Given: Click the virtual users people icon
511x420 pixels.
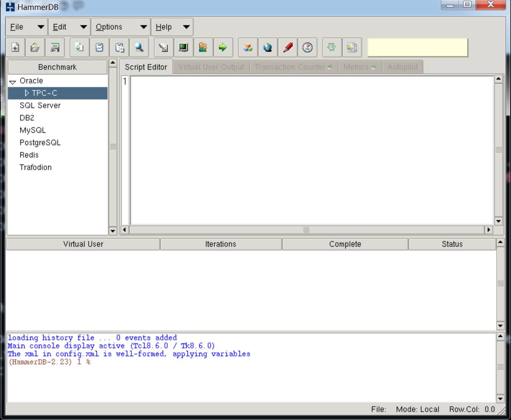Looking at the screenshot, I should (203, 47).
